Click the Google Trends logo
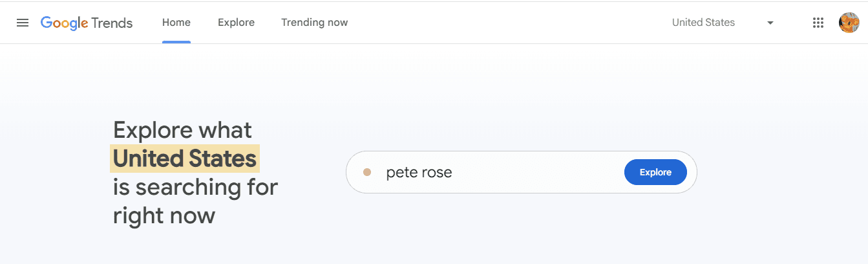Screen dimensions: 868x264 coord(87,23)
